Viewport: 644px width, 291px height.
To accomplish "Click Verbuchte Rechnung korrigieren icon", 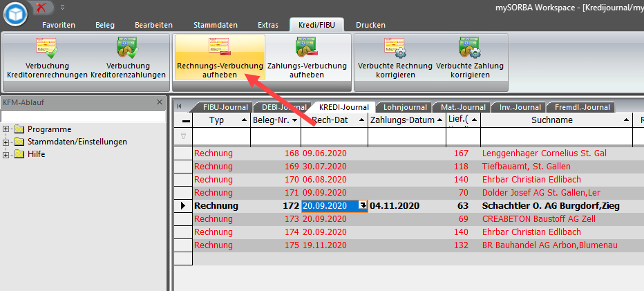I will [x=395, y=47].
